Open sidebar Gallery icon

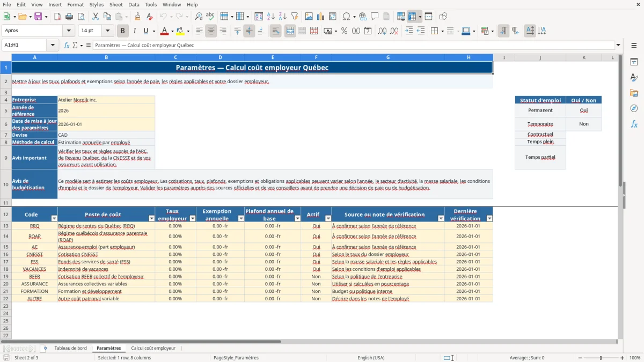pos(634,93)
